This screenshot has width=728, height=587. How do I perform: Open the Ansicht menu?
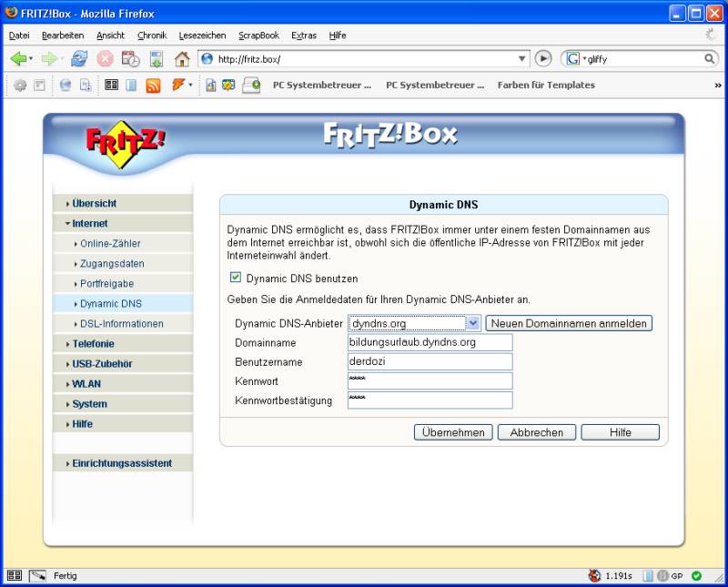tap(110, 35)
